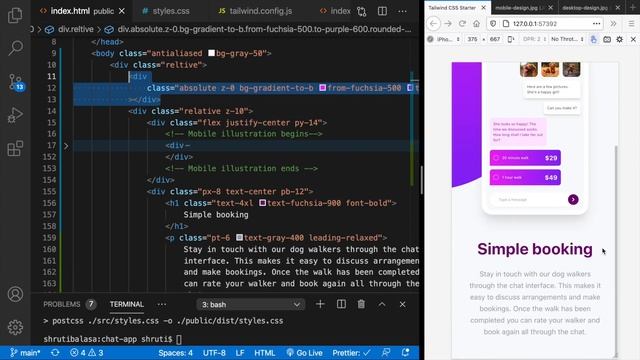Open the terminal selector '3: bash' dropdown
Viewport: 640px width, 360px height.
(x=251, y=304)
